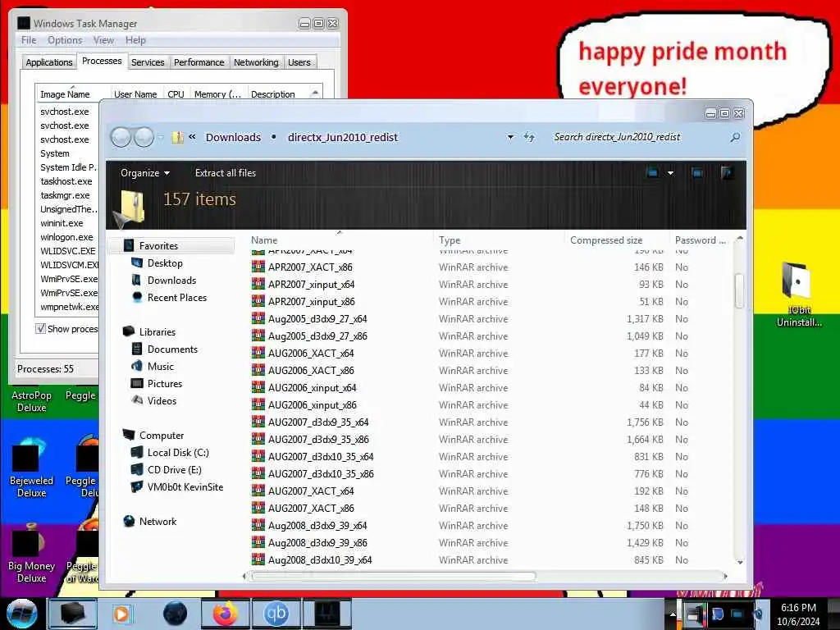Open Task Manager View menu

pos(103,40)
